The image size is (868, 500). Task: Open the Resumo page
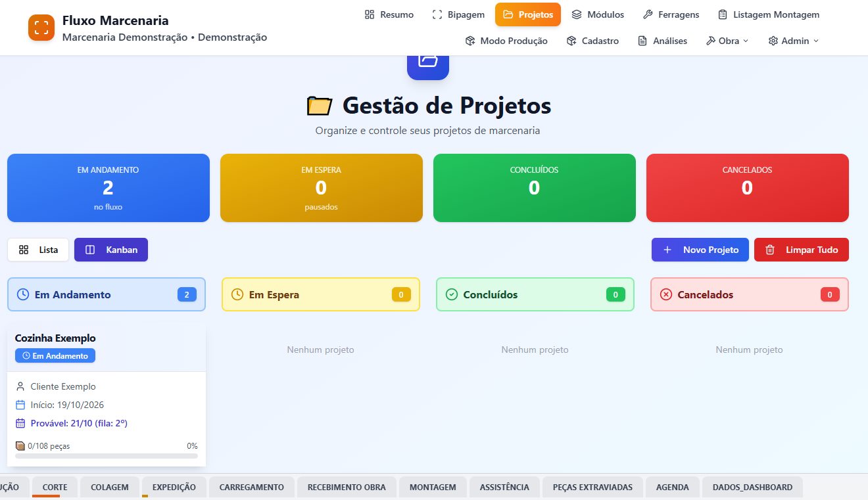pyautogui.click(x=389, y=14)
